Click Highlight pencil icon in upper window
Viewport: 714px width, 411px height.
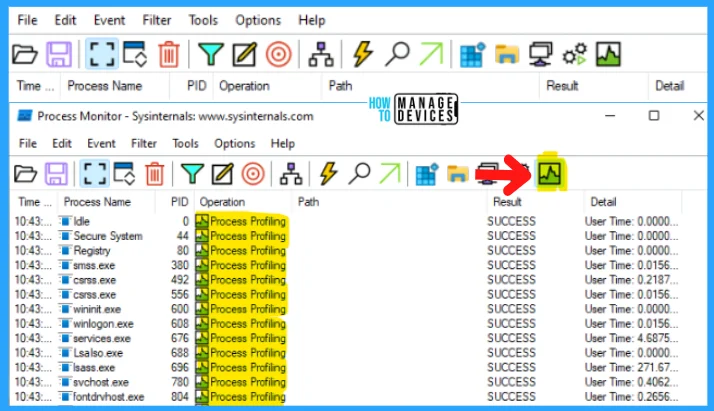pos(245,54)
